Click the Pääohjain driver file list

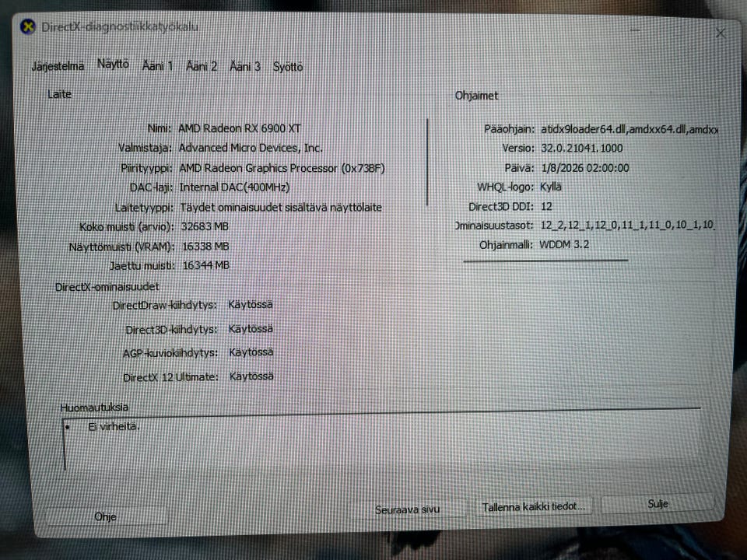point(629,130)
